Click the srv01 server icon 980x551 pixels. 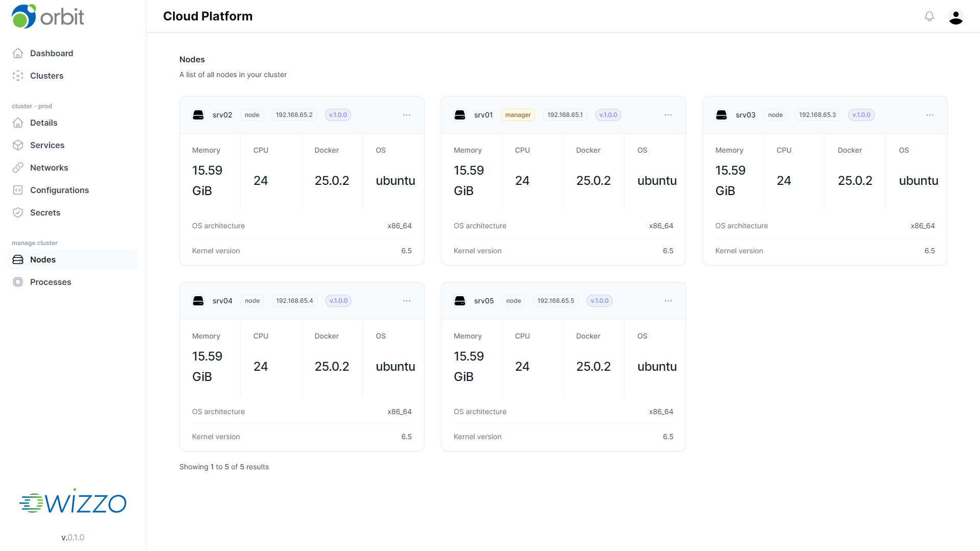tap(460, 115)
